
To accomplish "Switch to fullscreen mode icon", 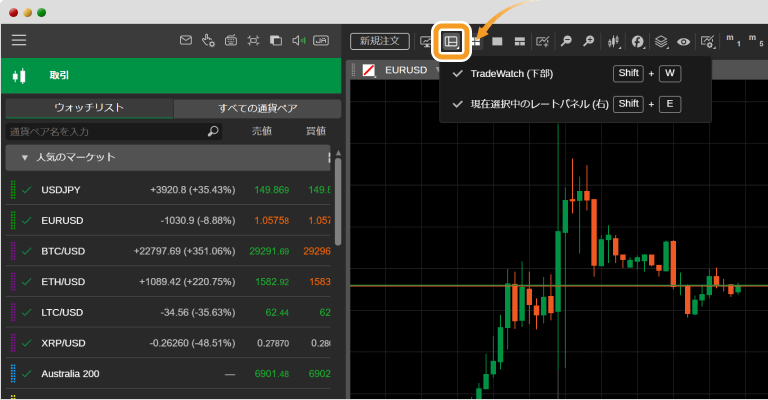I will (x=253, y=41).
